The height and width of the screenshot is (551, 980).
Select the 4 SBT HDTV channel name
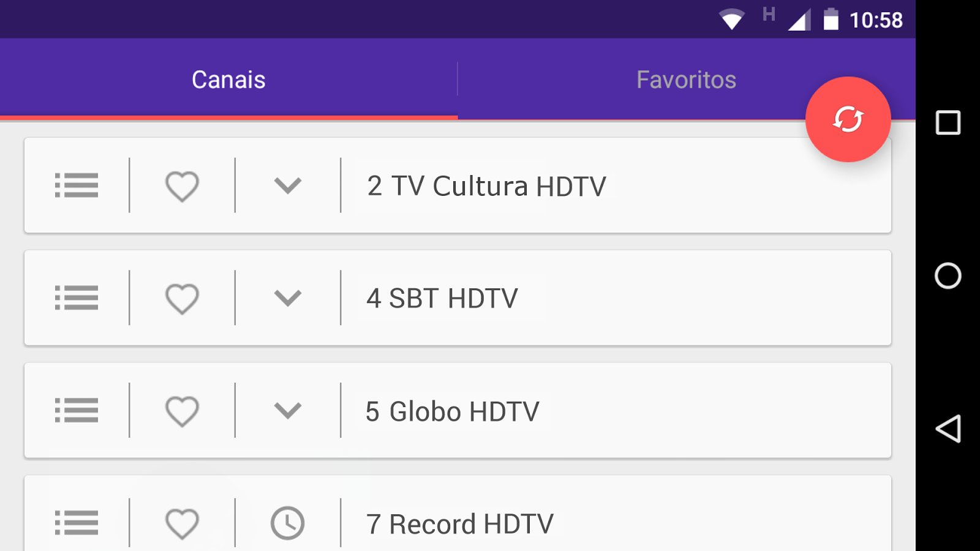pyautogui.click(x=442, y=299)
